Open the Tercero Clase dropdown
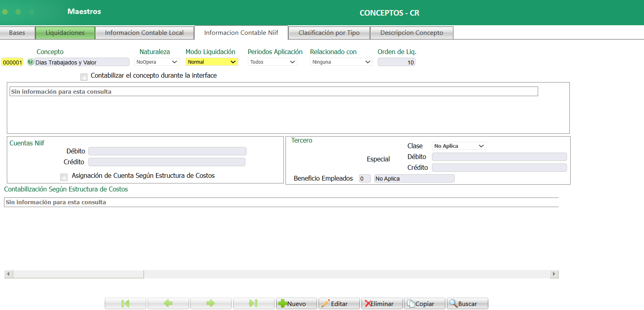644x310 pixels. 459,146
